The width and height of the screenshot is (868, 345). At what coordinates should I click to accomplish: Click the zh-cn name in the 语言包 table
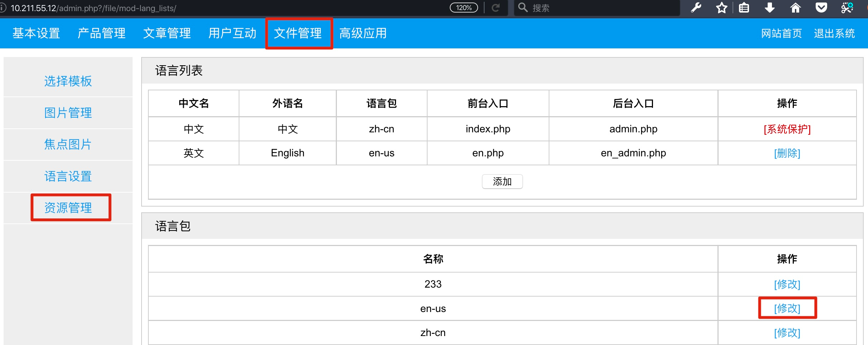click(x=433, y=333)
